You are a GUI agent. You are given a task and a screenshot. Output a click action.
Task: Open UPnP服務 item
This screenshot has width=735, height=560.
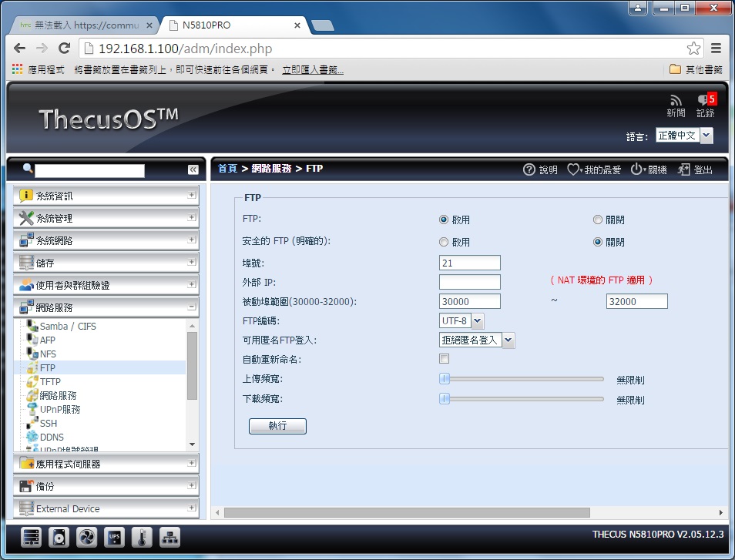coord(60,410)
